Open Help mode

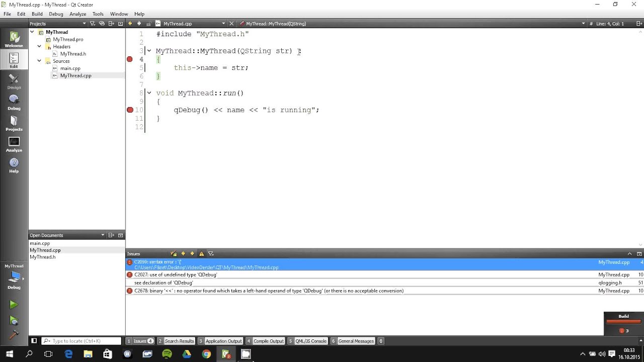14,165
